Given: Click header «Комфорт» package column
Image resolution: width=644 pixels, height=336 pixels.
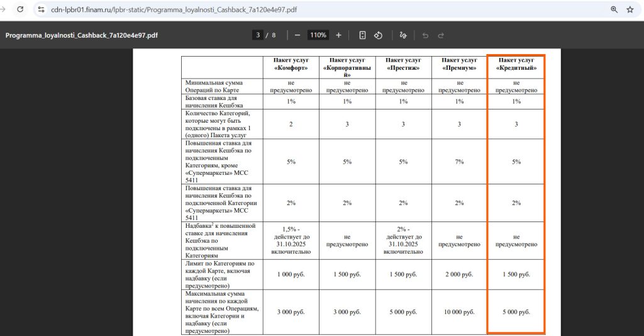Looking at the screenshot, I should pos(291,64).
